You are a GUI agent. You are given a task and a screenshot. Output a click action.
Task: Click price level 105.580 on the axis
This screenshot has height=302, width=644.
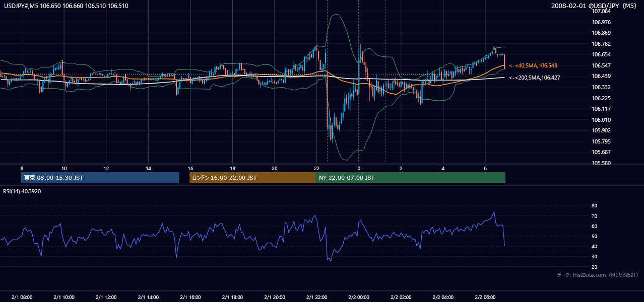click(x=601, y=163)
